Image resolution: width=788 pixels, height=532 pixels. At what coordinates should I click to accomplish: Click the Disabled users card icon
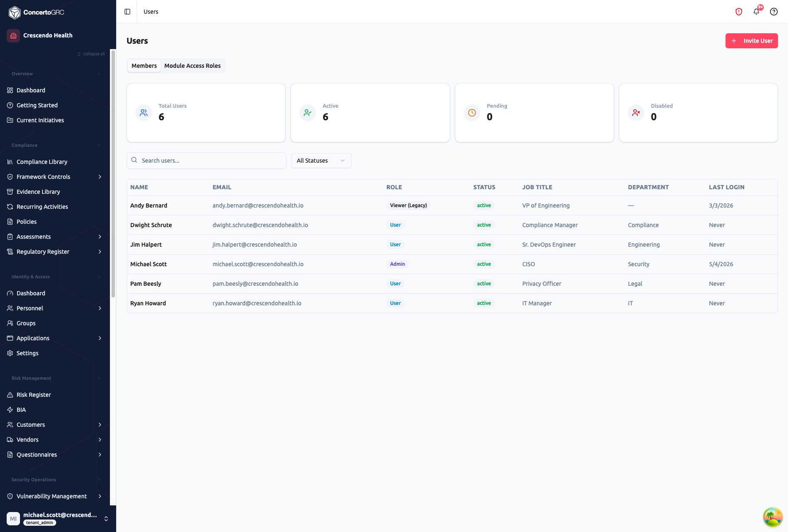click(x=636, y=113)
